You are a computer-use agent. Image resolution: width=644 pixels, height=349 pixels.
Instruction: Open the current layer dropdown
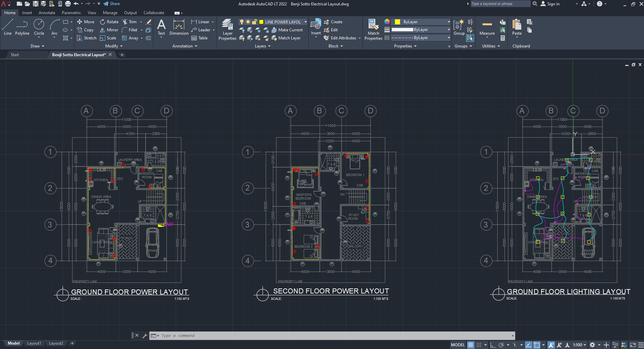[305, 22]
